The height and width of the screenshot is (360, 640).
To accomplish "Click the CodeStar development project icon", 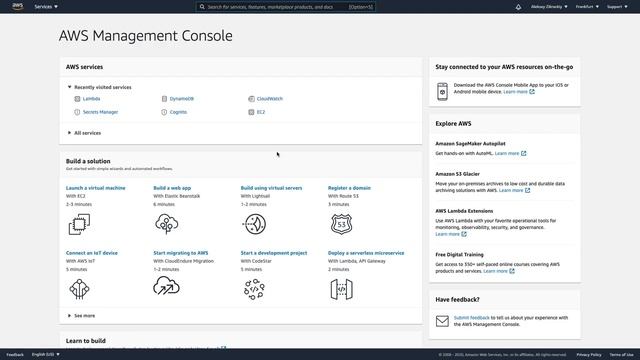I will 254,289.
